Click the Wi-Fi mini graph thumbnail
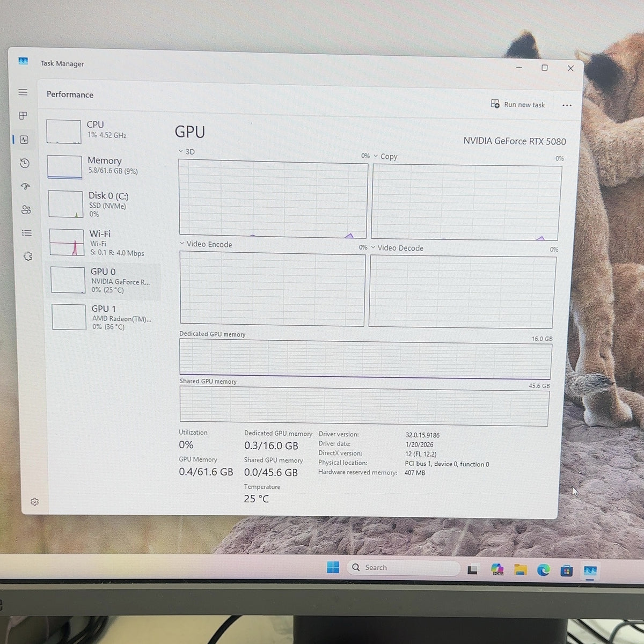The image size is (644, 644). coord(67,242)
